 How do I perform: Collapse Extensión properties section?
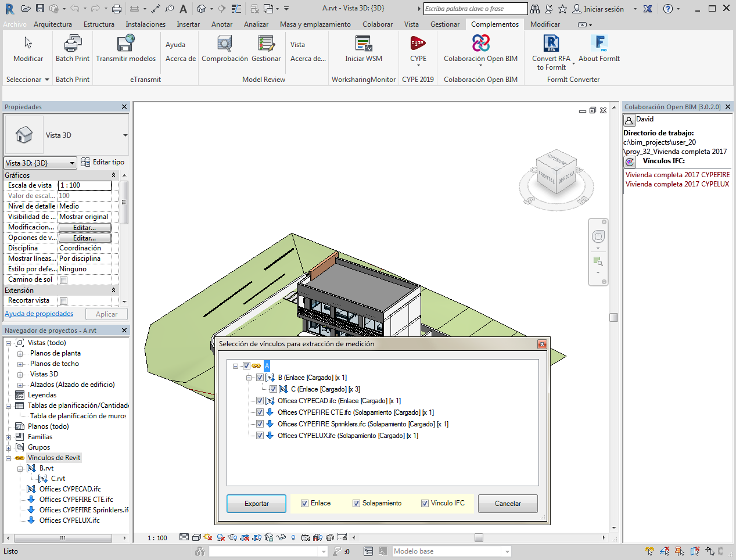coord(113,290)
